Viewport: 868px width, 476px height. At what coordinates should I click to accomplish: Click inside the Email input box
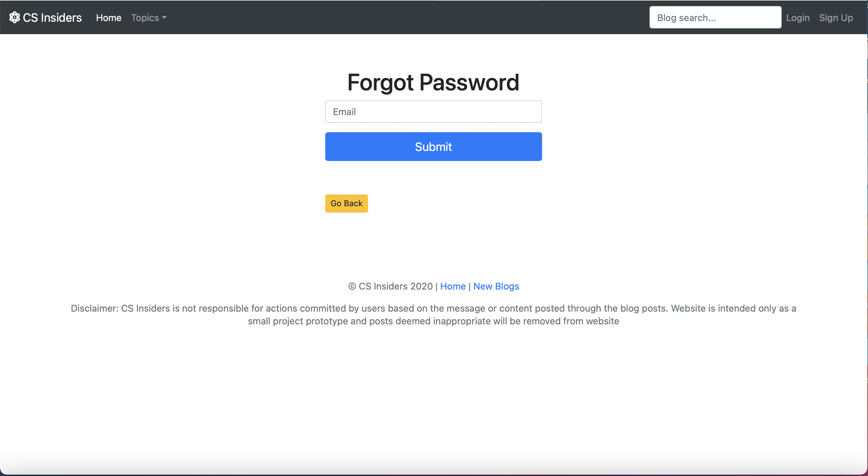433,111
